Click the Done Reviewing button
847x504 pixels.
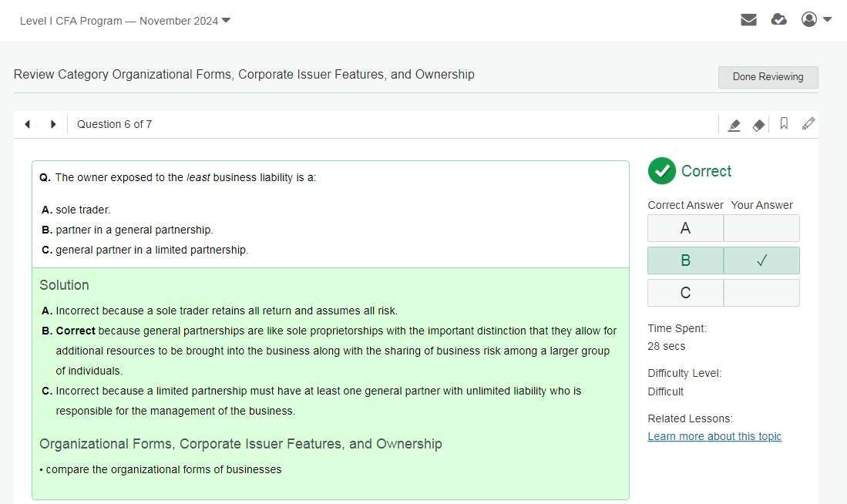point(768,77)
